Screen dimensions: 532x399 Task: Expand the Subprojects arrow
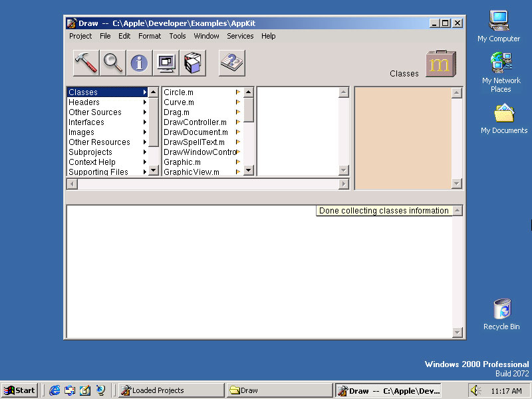(145, 152)
